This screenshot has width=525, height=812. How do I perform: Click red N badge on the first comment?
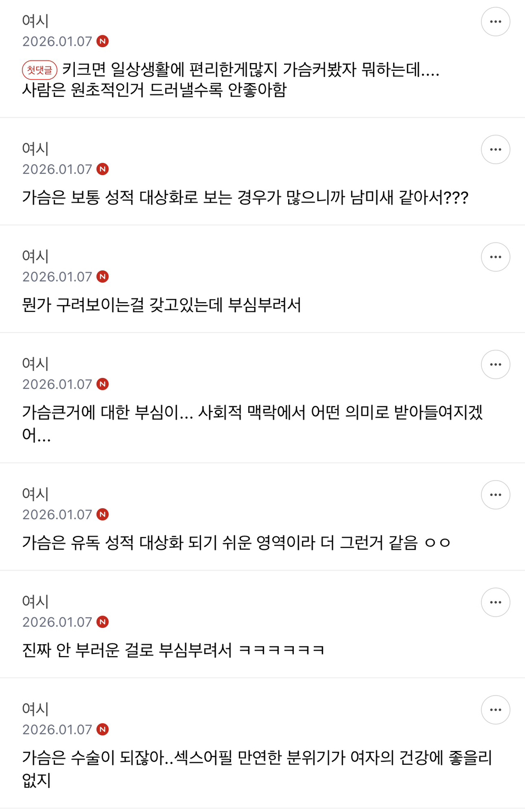(103, 41)
